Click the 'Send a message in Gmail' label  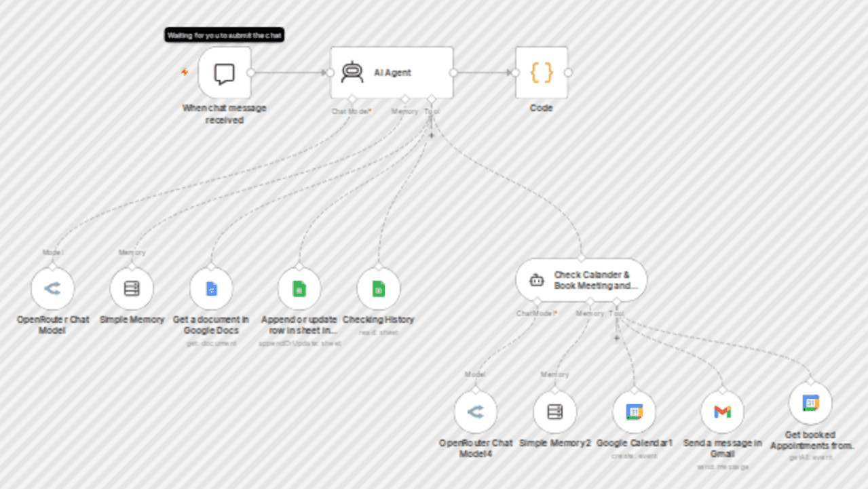[x=722, y=448]
